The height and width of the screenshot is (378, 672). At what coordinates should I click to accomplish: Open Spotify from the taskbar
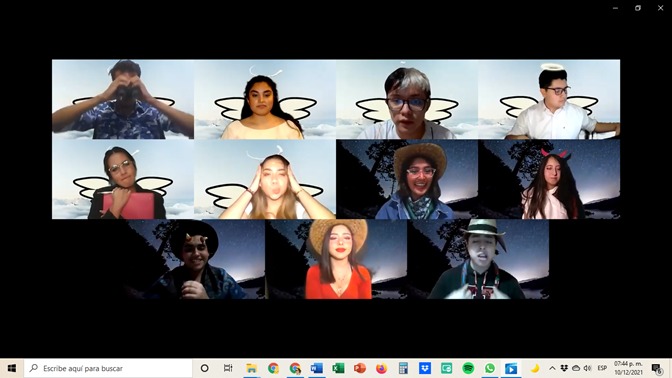(x=468, y=368)
